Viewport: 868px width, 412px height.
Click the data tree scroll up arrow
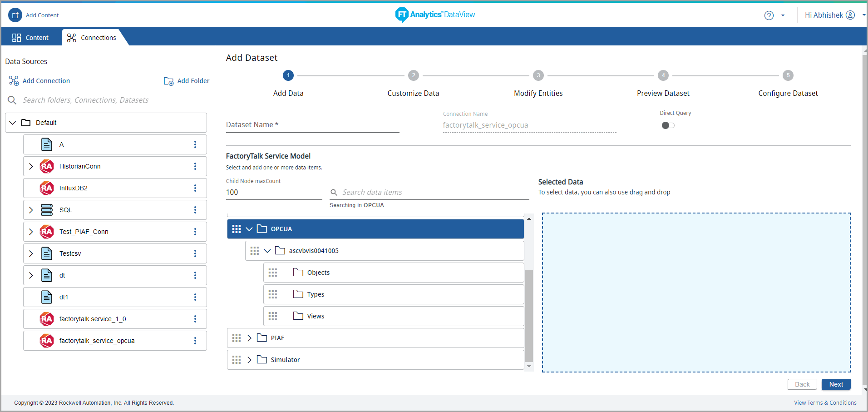point(529,219)
